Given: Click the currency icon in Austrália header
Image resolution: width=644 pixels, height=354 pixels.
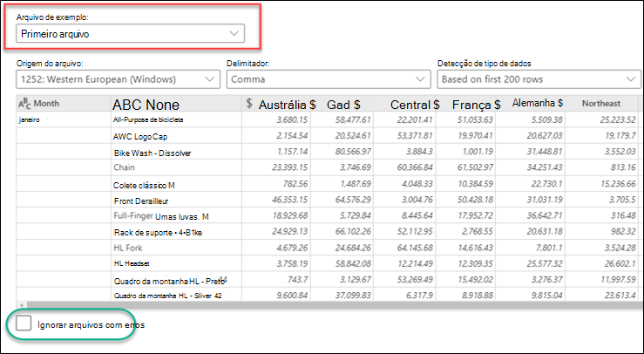Looking at the screenshot, I should click(249, 103).
